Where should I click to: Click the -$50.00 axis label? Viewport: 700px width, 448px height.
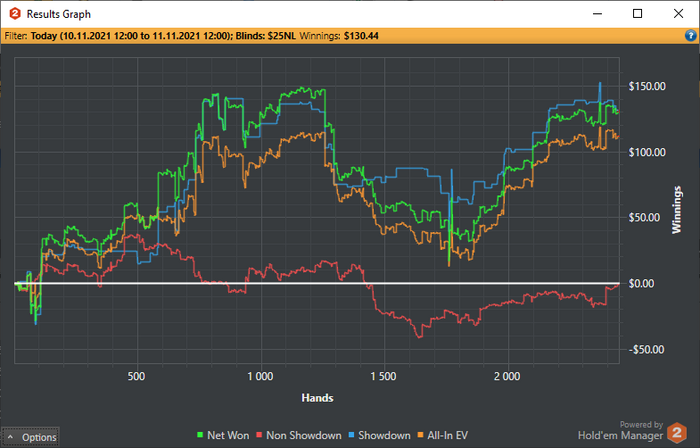click(646, 349)
